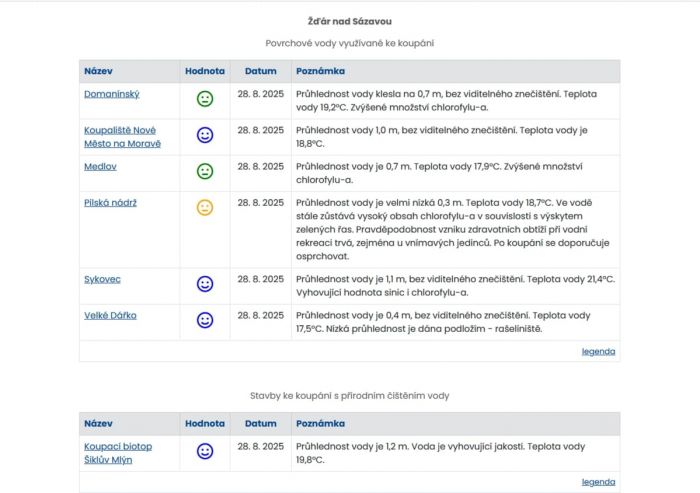Open the Velké Dářko link
The image size is (700, 493).
coord(110,315)
